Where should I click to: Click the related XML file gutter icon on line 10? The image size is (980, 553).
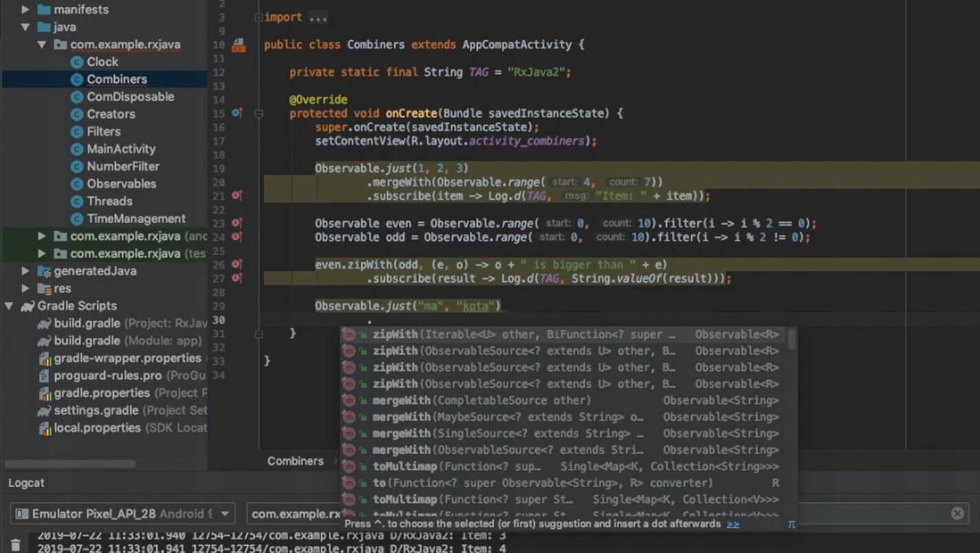(x=238, y=45)
